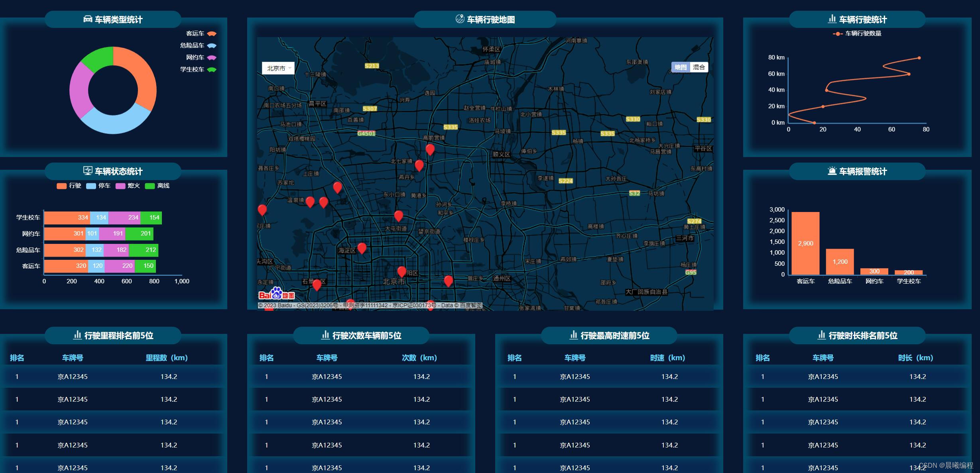Click the compass icon beside 车辆行驶地图 title

tap(460, 19)
